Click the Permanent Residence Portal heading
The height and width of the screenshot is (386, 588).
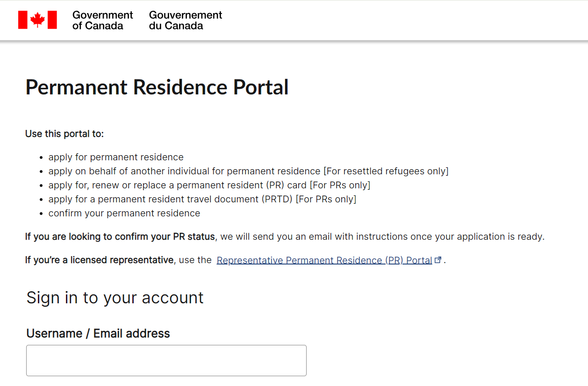(157, 87)
